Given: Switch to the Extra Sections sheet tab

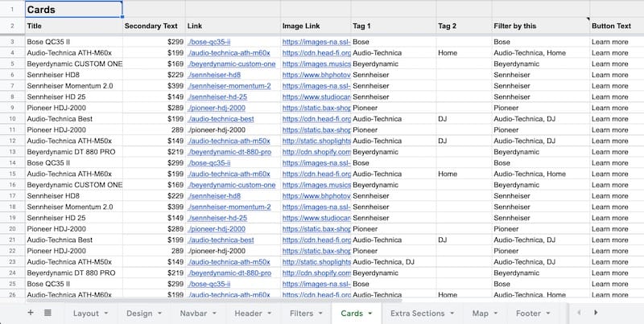Looking at the screenshot, I should [417, 314].
